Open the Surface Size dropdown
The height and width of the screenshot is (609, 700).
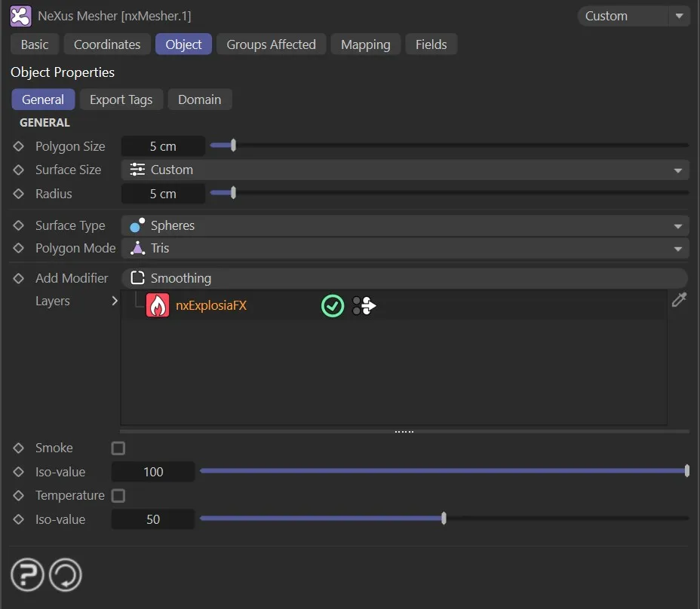(x=405, y=170)
